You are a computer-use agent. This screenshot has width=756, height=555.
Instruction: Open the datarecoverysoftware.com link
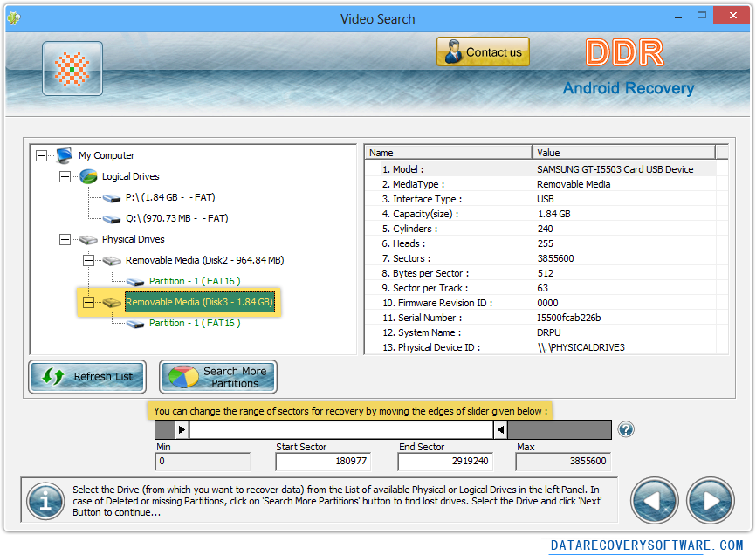pyautogui.click(x=647, y=545)
